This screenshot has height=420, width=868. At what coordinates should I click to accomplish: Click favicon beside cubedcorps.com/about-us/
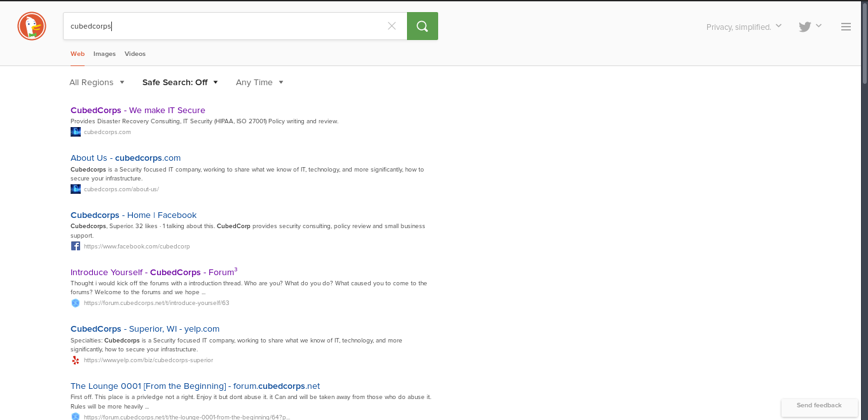point(76,189)
